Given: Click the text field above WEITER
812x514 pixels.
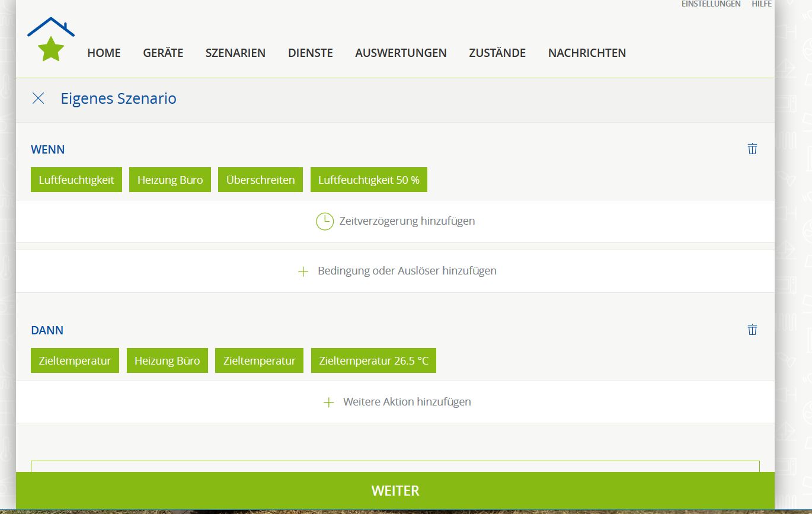Looking at the screenshot, I should [395, 466].
